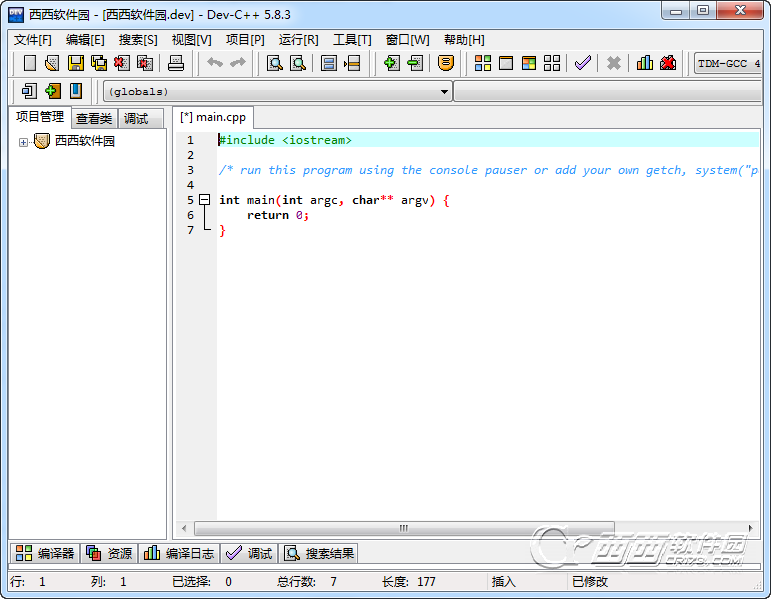This screenshot has width=771, height=599.
Task: Open the 编译器 bottom tab
Action: point(45,553)
